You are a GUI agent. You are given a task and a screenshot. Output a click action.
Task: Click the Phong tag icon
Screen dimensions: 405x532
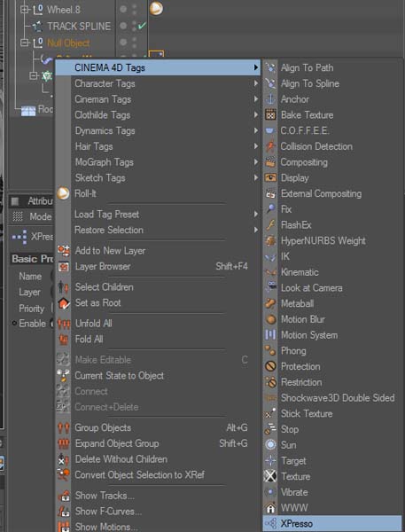click(x=270, y=351)
